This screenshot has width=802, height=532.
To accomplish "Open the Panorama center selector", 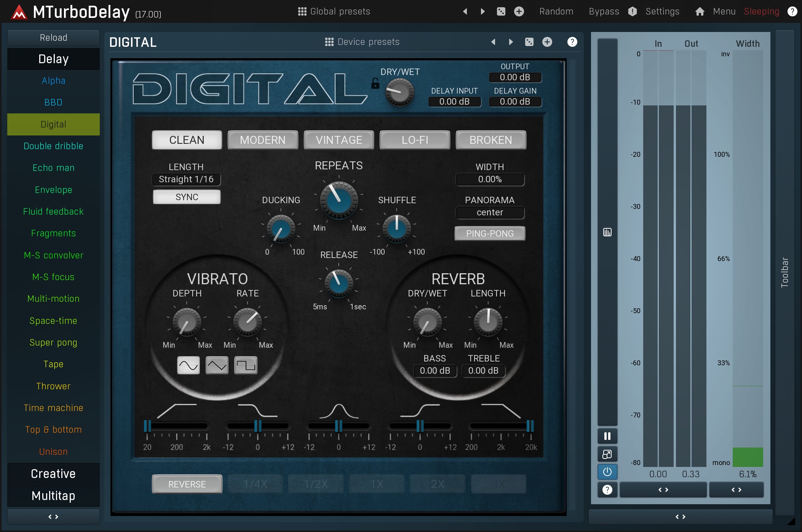I will click(x=490, y=212).
